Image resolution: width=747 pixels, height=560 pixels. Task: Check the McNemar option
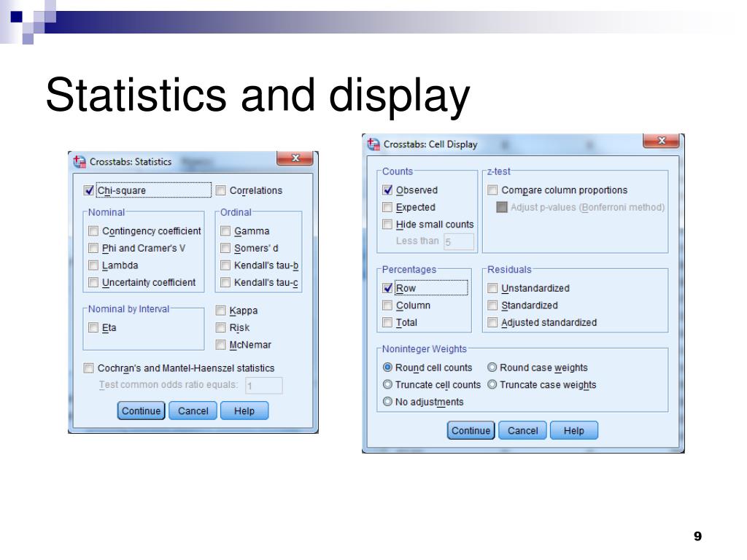(x=220, y=345)
